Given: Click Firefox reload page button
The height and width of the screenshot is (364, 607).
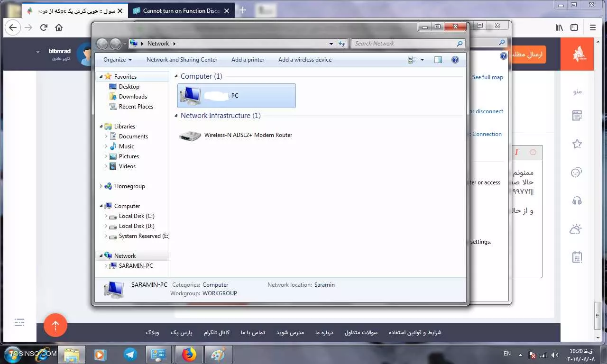Looking at the screenshot, I should (44, 27).
